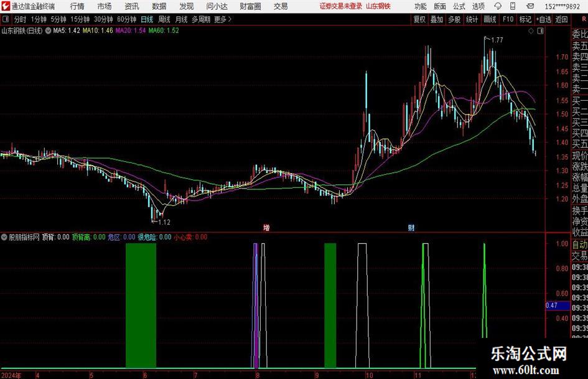This screenshot has width=588, height=379.
Task: Click the red 山东钢铁 title text
Action: click(378, 6)
